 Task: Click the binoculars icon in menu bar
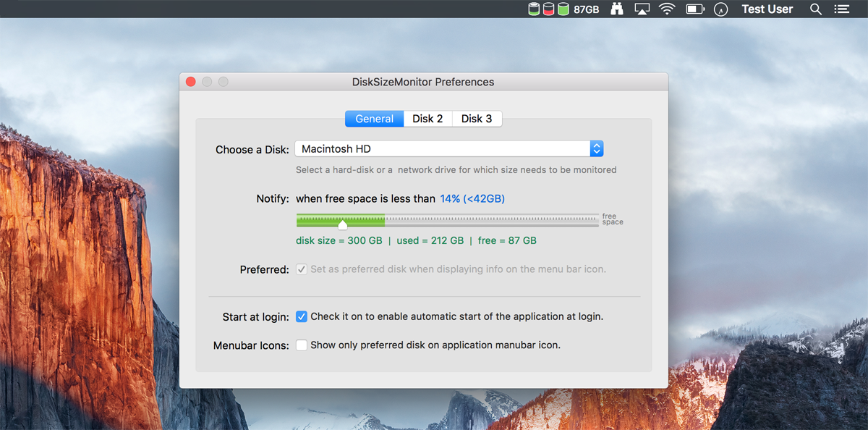point(616,9)
